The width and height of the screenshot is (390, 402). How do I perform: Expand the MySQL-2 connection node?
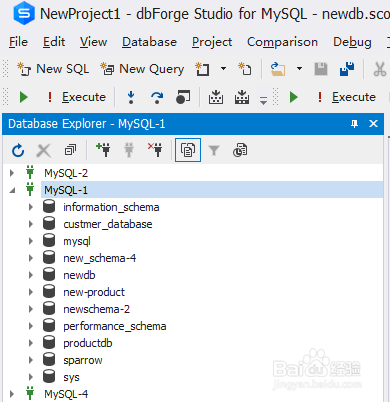point(12,173)
